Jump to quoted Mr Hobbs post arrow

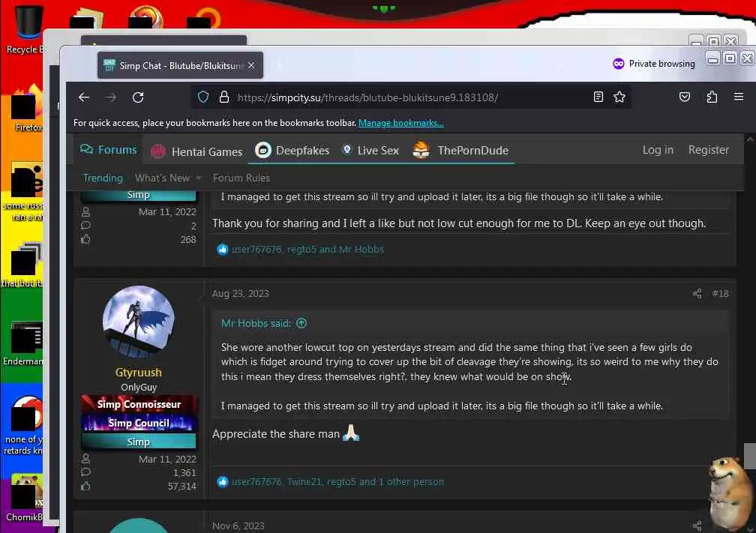pos(301,323)
